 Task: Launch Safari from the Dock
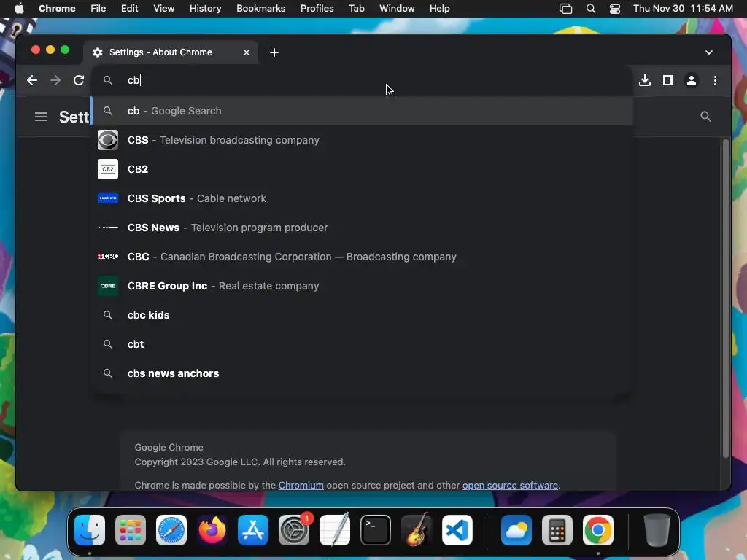[171, 530]
